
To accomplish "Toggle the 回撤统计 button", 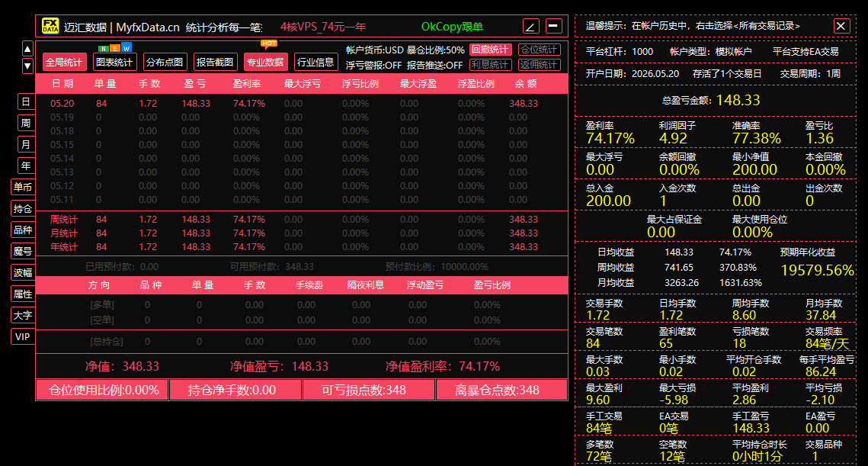I will tap(491, 50).
